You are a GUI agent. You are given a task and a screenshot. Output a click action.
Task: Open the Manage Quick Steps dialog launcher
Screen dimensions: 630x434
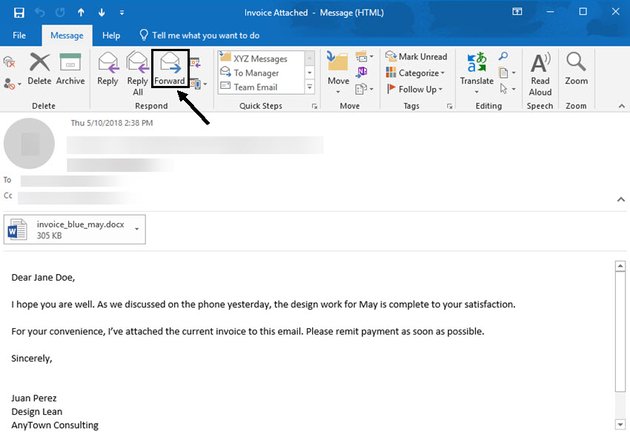tap(314, 106)
